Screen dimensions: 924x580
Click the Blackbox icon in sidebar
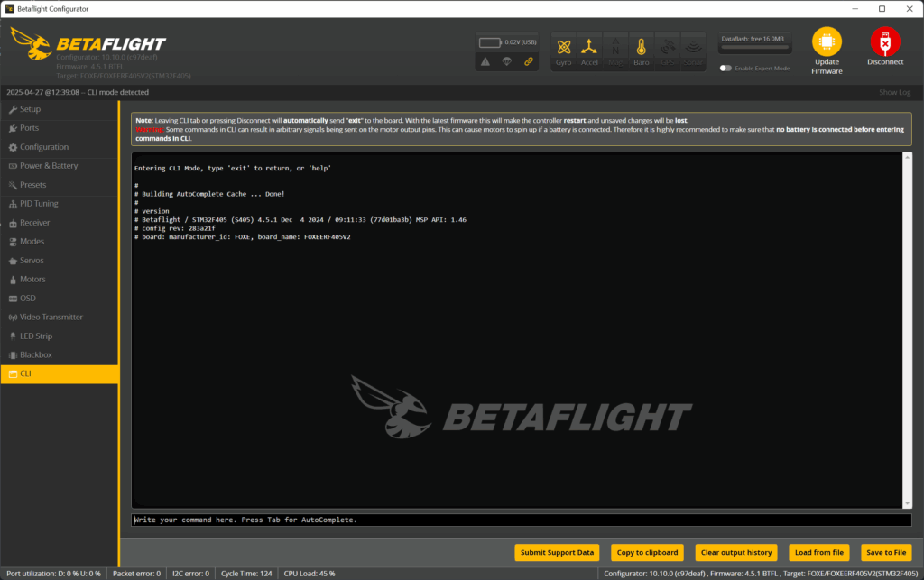pos(13,355)
